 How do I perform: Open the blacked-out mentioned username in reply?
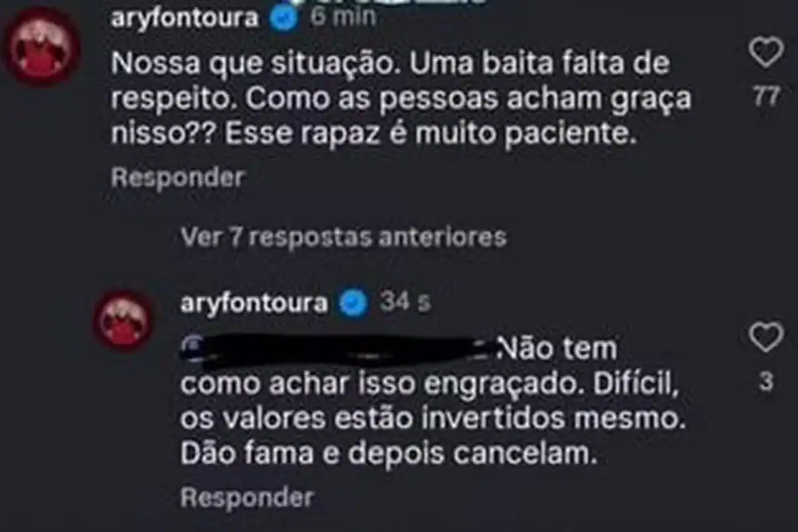(338, 349)
